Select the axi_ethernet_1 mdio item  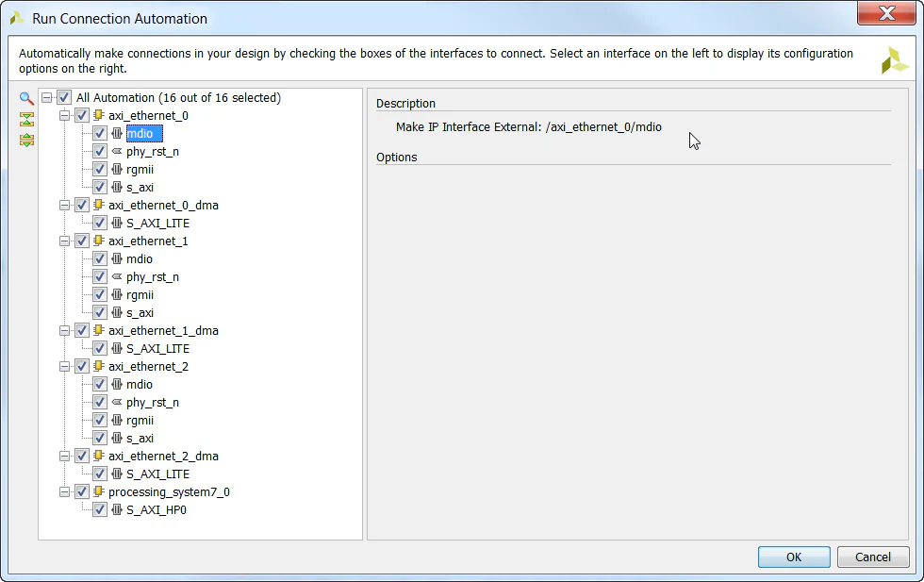(139, 258)
